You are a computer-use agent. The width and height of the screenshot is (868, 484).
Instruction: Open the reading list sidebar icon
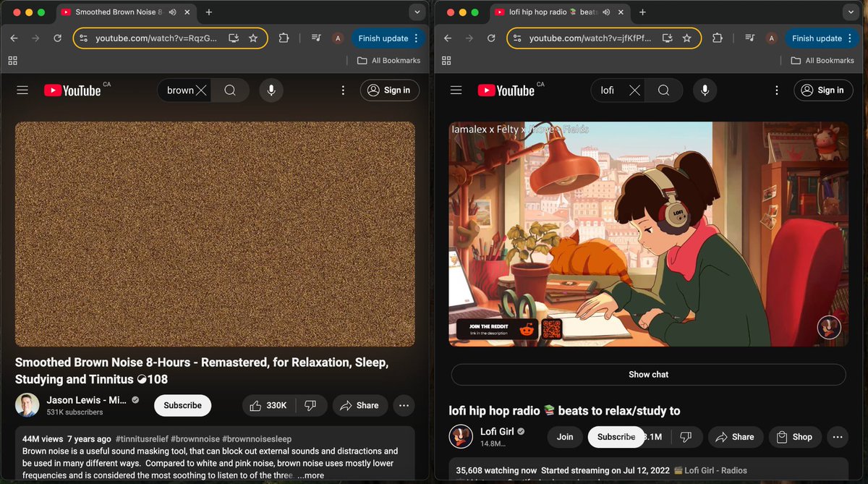(316, 38)
